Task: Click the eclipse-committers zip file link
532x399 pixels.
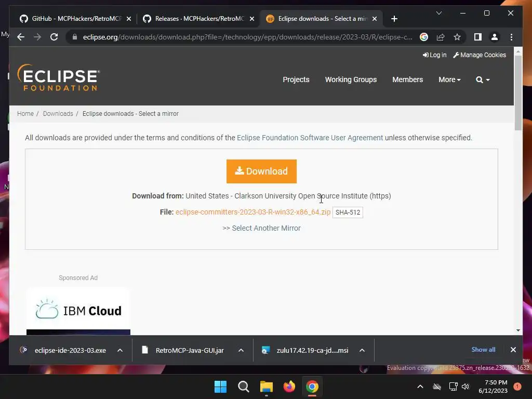Action: (x=253, y=212)
